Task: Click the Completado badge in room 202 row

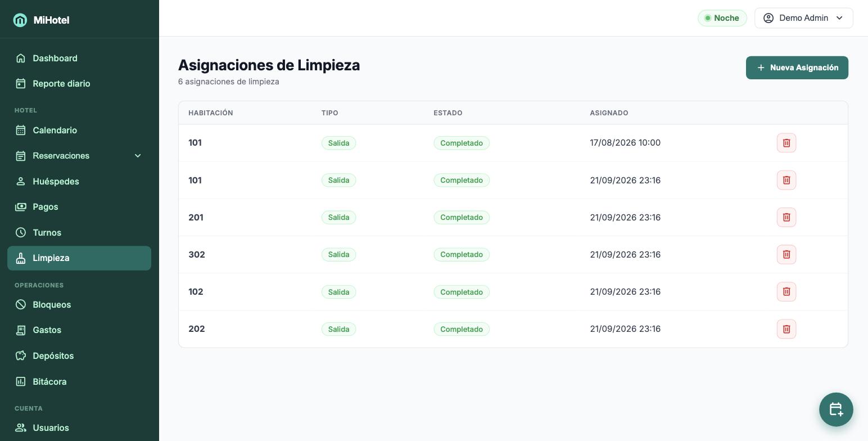Action: coord(462,329)
